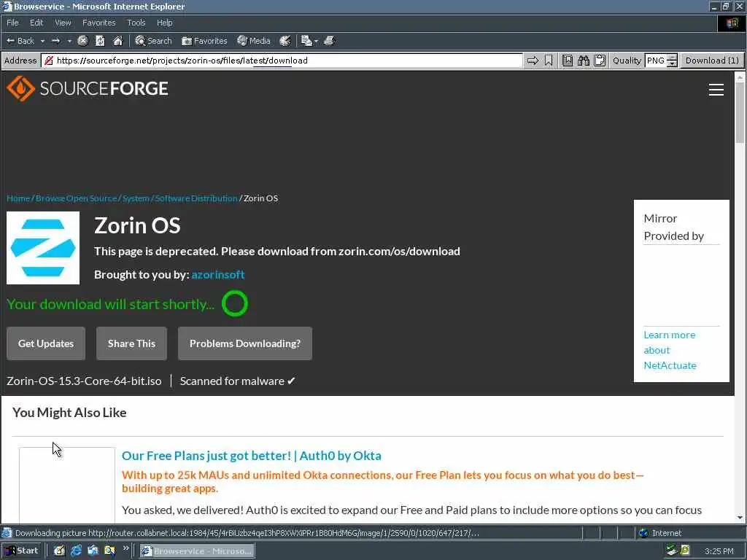The image size is (747, 560).
Task: Click the bookmark ribbon icon
Action: pos(549,61)
